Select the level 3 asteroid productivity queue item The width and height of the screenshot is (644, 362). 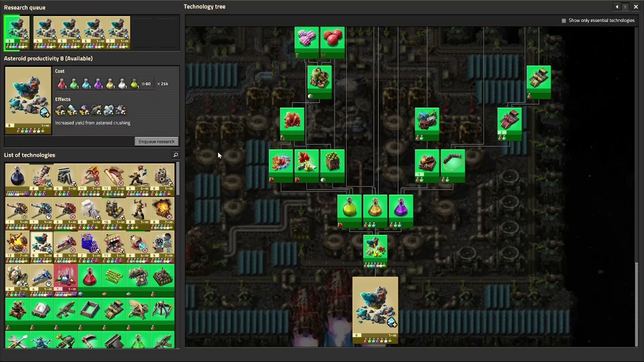pyautogui.click(x=17, y=33)
